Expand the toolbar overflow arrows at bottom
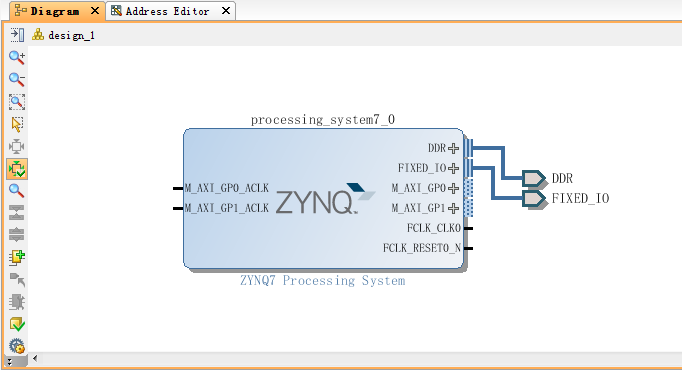This screenshot has height=370, width=682. pos(10,362)
